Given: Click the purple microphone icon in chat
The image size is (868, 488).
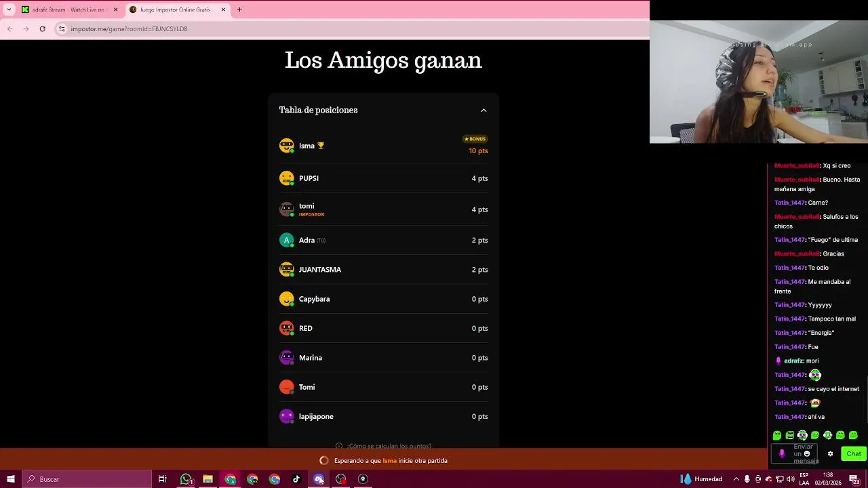Looking at the screenshot, I should point(782,454).
